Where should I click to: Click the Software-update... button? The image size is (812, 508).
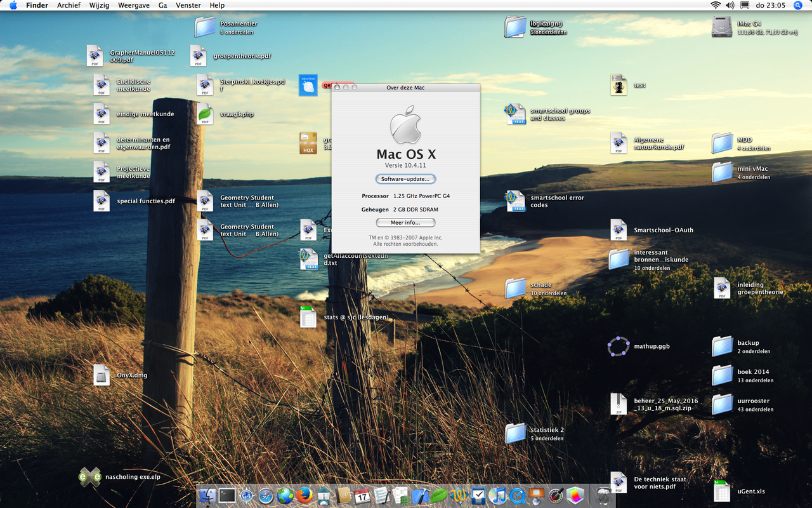click(x=405, y=179)
